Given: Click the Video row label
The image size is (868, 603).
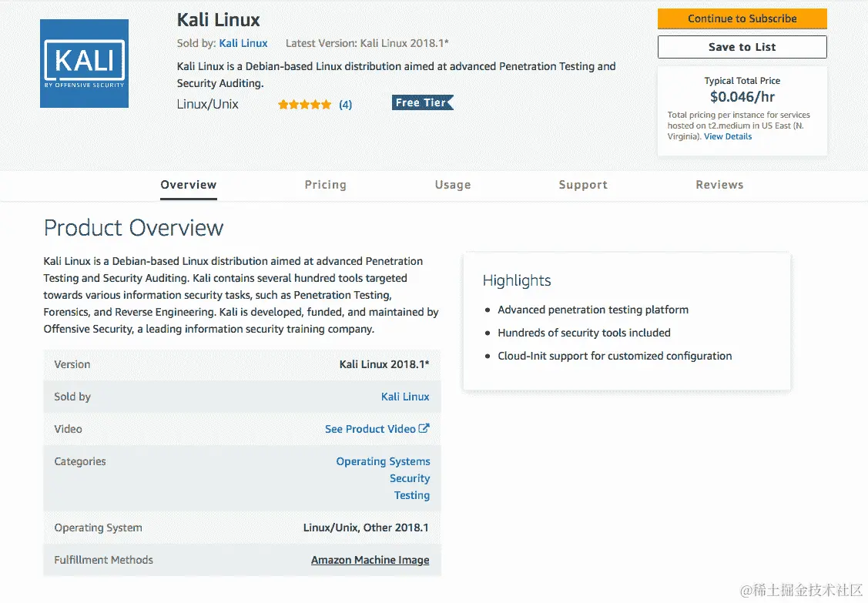Looking at the screenshot, I should pos(68,429).
